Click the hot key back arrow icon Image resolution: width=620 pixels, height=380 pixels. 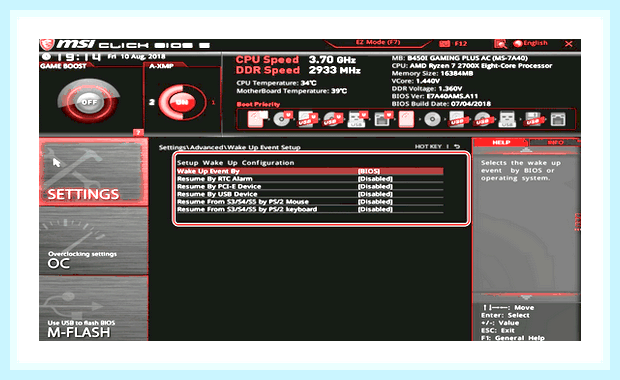pyautogui.click(x=457, y=146)
